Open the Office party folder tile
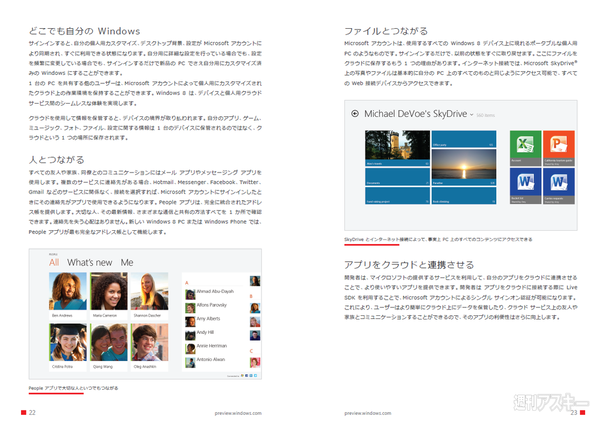The image size is (600, 422). (464, 139)
